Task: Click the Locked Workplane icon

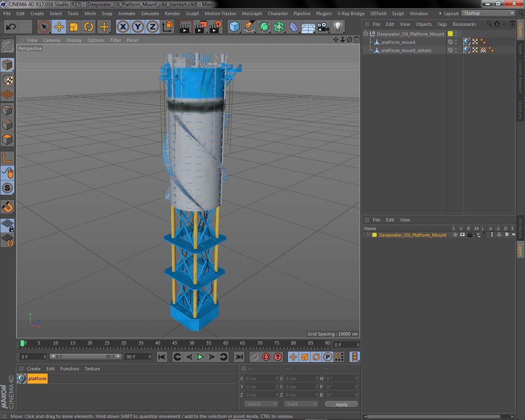Action: coord(7,225)
